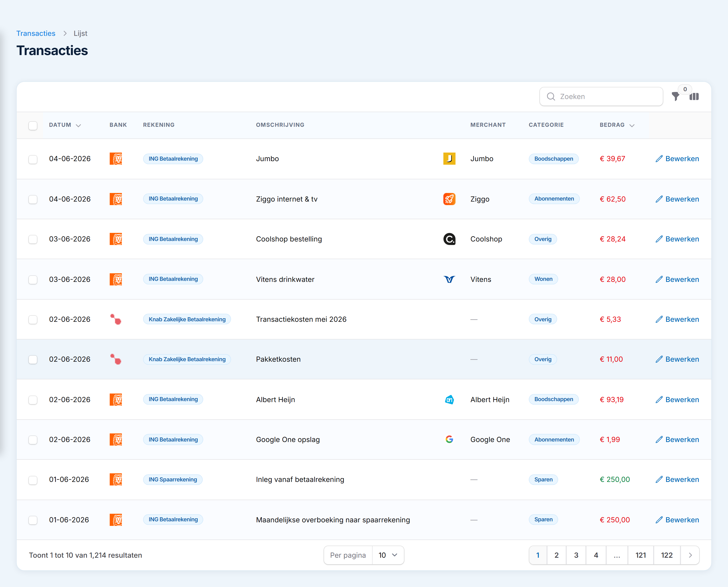Jump to page 121

[x=641, y=555]
